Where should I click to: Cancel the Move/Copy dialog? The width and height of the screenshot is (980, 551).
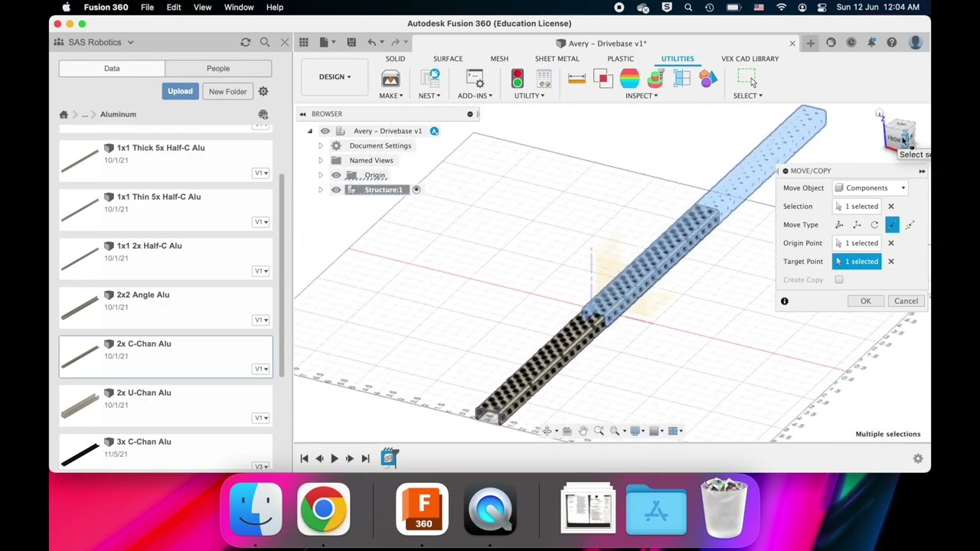tap(906, 302)
